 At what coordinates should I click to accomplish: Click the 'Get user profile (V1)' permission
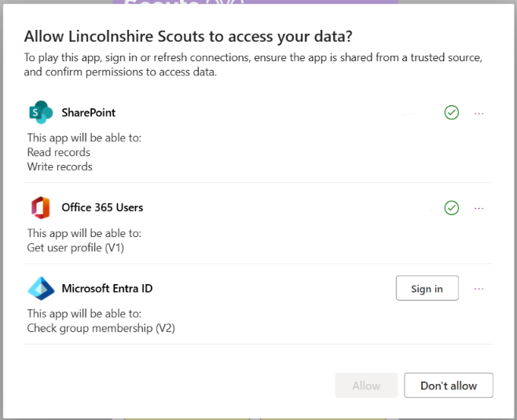[x=75, y=248]
